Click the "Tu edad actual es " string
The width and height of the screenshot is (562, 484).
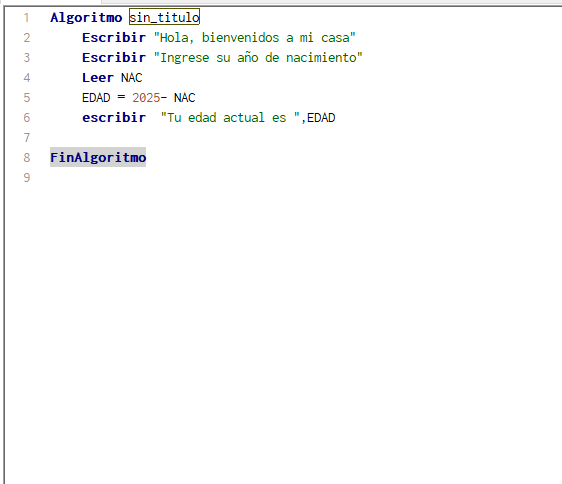pyautogui.click(x=230, y=118)
